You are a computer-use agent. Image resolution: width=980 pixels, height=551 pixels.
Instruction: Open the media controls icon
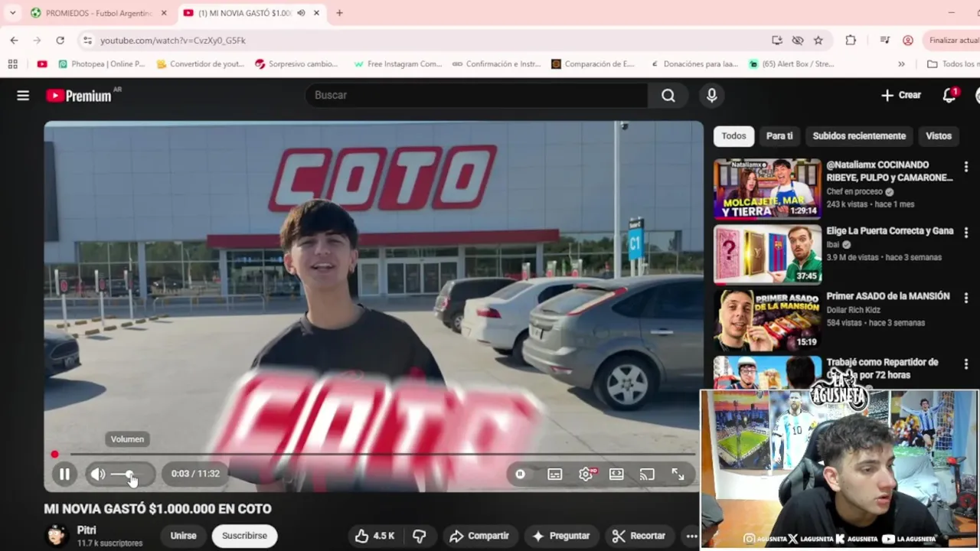click(885, 41)
